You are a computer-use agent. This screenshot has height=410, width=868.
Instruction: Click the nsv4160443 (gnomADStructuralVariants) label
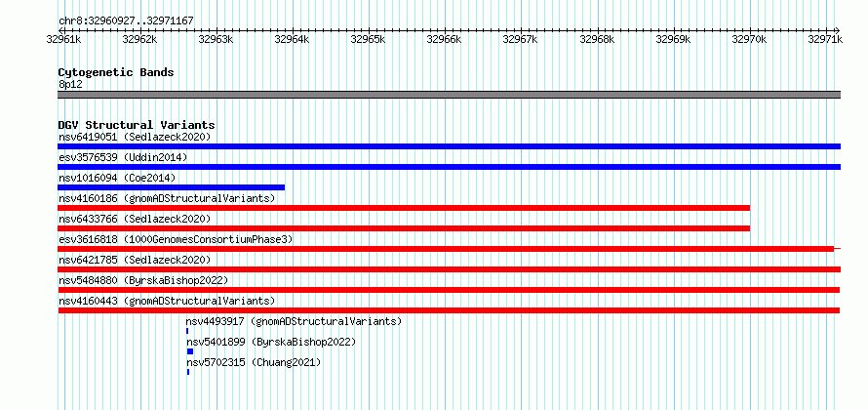pyautogui.click(x=167, y=301)
